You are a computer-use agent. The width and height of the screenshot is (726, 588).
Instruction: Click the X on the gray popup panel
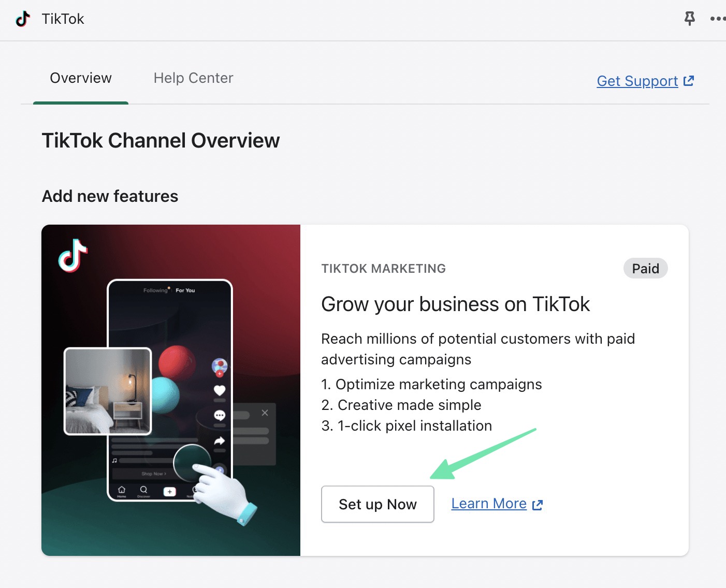click(x=265, y=413)
